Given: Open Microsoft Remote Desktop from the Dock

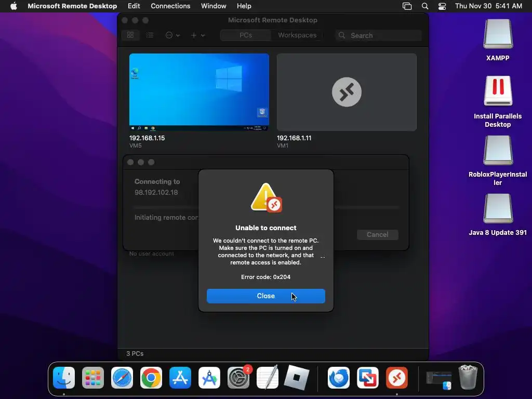Looking at the screenshot, I should click(x=396, y=378).
